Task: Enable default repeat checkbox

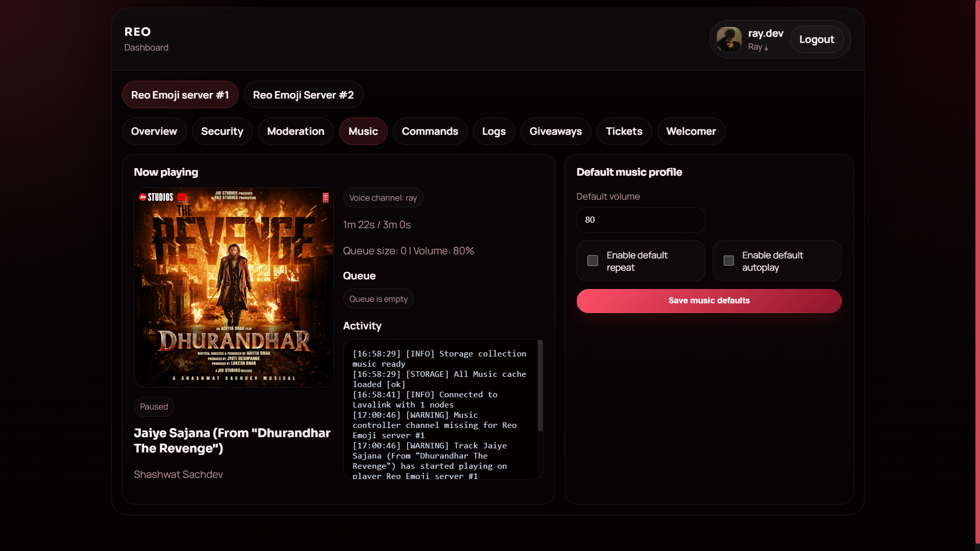Action: pos(592,261)
